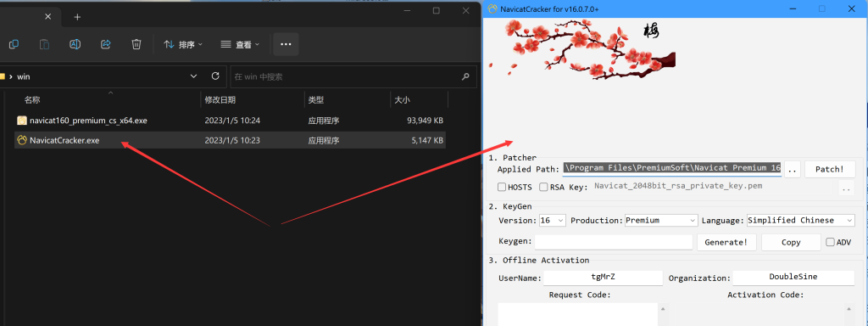The image size is (868, 326).
Task: Enable the RSA Key checkbox
Action: (543, 187)
